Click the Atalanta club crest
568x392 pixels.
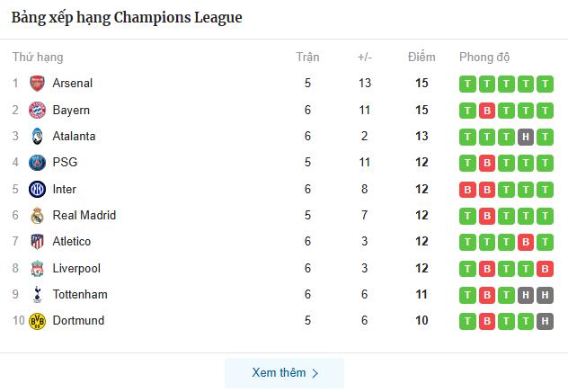(37, 137)
